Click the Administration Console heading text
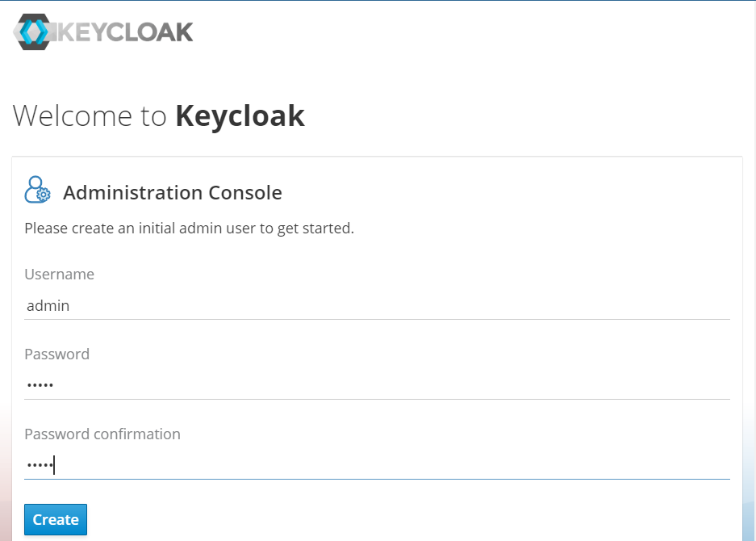The width and height of the screenshot is (756, 541). point(173,193)
